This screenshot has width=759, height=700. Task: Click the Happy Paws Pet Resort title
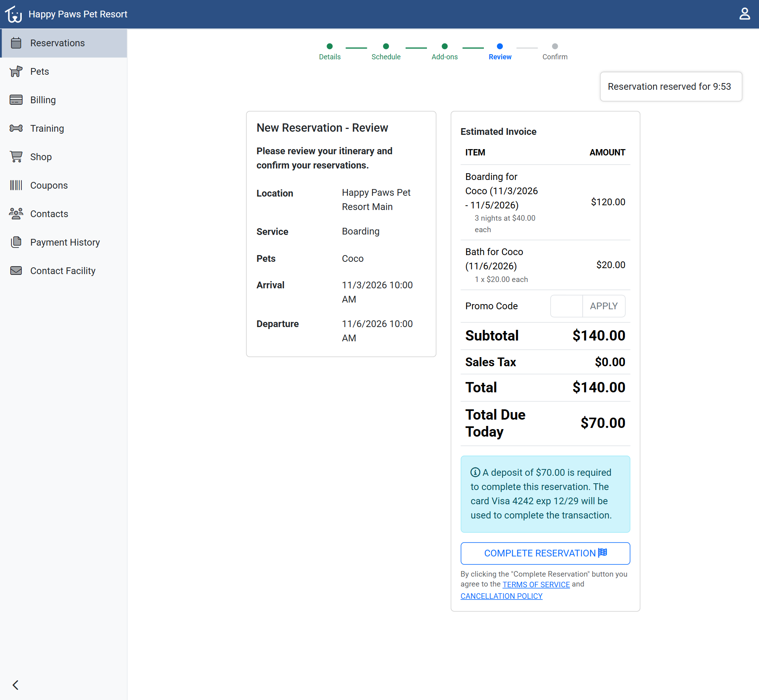(x=78, y=14)
